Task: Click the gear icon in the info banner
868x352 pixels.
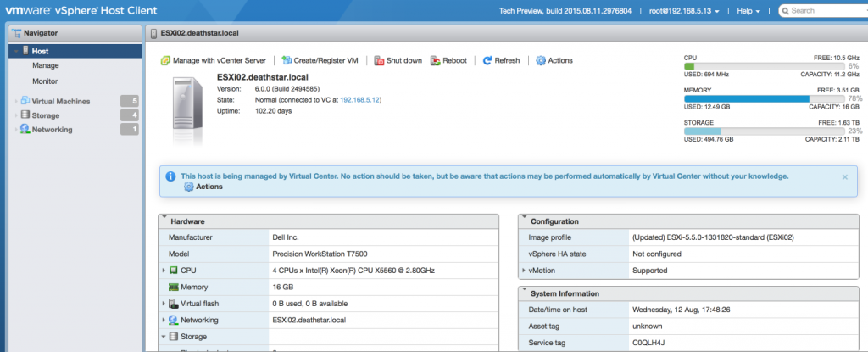Action: [189, 187]
